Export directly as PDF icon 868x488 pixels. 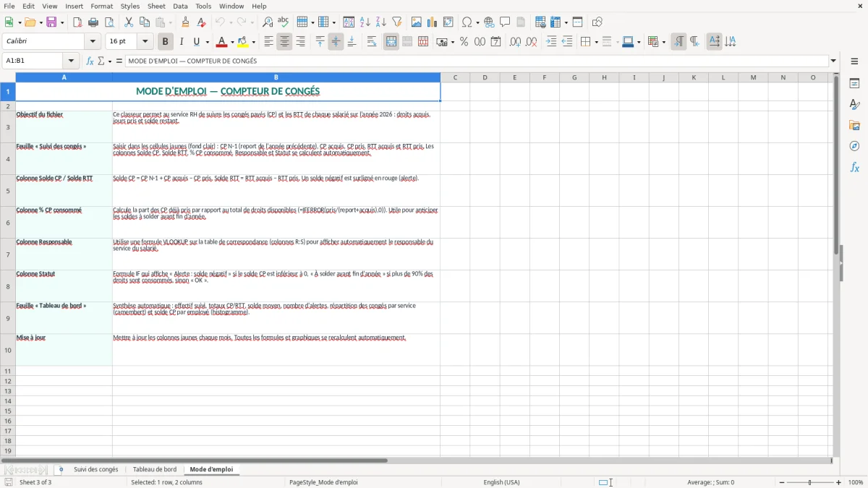tap(77, 22)
